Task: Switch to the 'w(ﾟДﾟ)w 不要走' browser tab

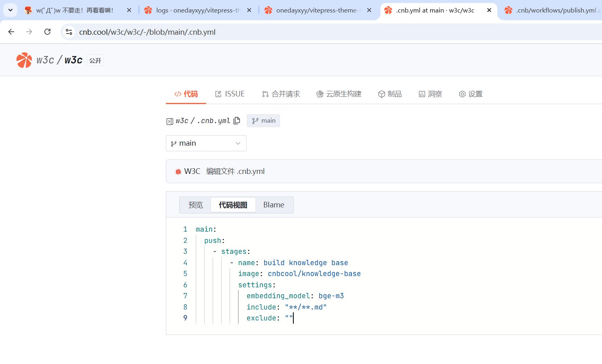Action: (75, 10)
